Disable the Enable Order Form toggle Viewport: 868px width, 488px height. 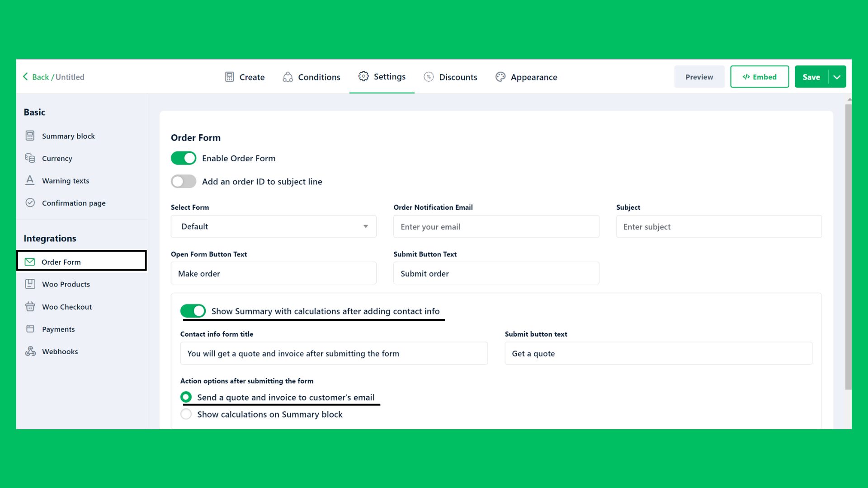[x=184, y=158]
